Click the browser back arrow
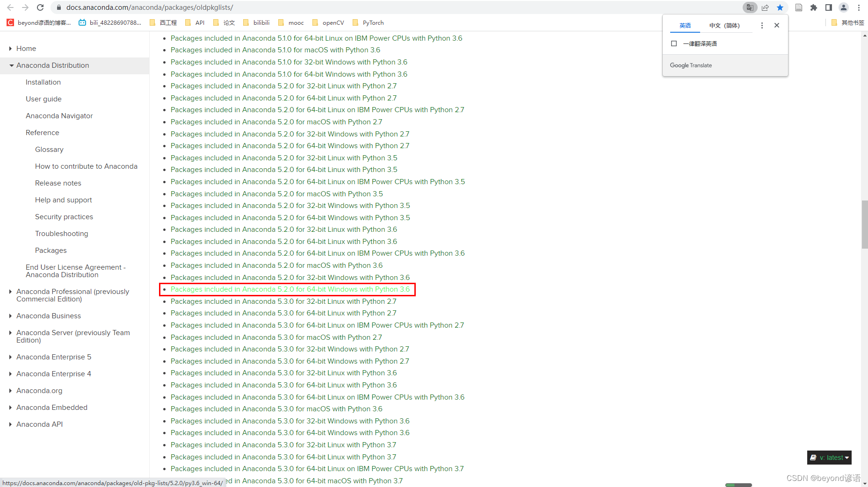Screen dimensions: 868x487 point(10,7)
